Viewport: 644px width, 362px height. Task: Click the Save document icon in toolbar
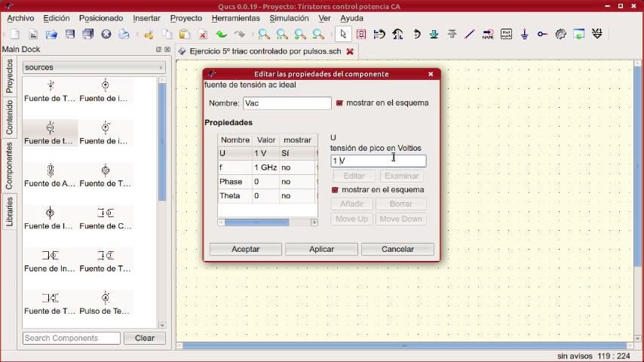70,34
